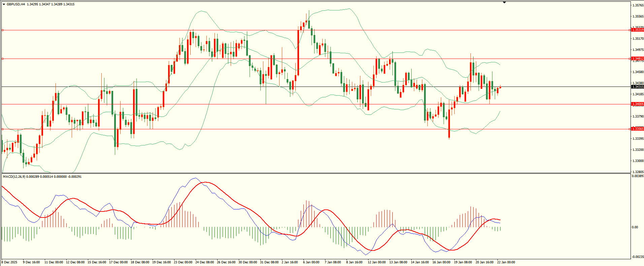Click the chart shift triangle marker at top
The width and height of the screenshot is (644, 266).
point(504,2)
